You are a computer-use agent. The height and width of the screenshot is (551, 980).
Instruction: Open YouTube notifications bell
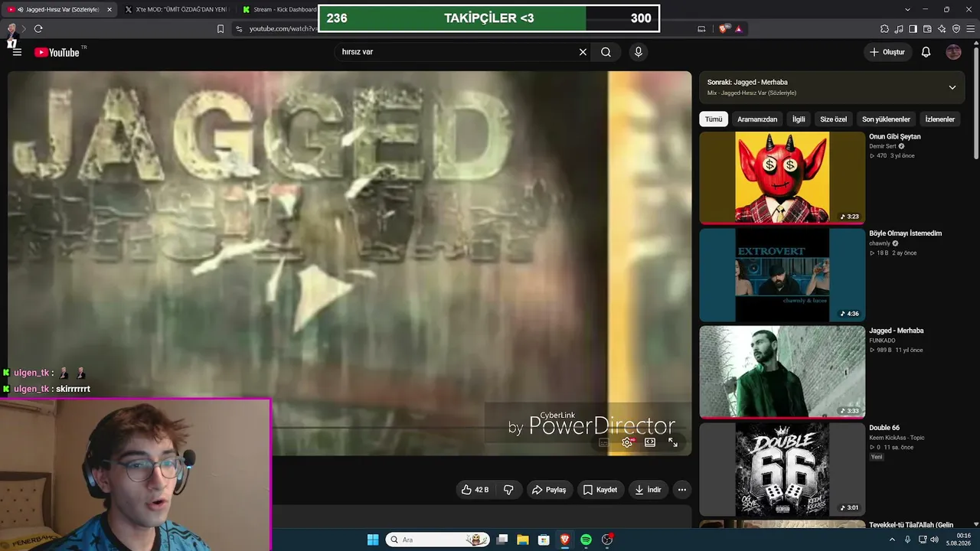click(926, 52)
